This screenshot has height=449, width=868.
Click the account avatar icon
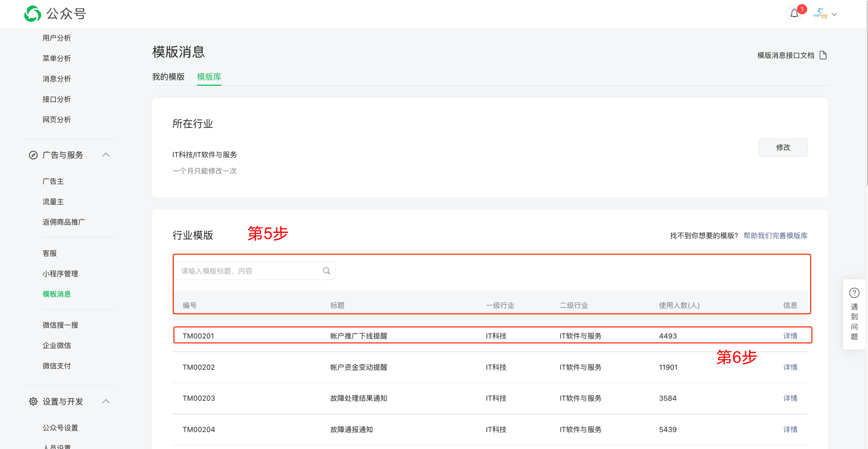tap(820, 14)
